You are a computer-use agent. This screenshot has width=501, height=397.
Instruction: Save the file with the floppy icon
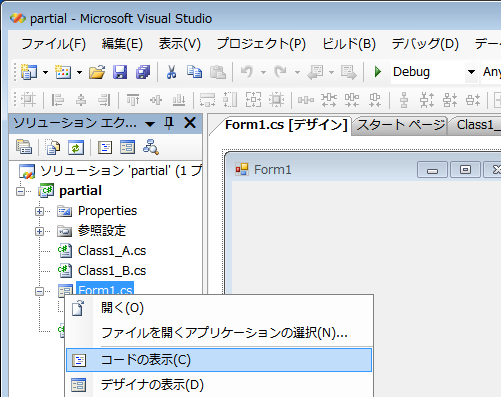(x=120, y=72)
